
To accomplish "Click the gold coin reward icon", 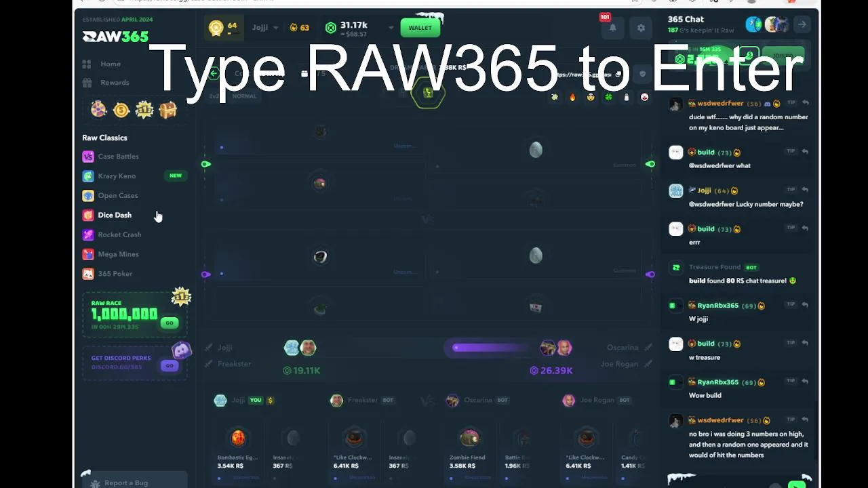I will tap(121, 110).
